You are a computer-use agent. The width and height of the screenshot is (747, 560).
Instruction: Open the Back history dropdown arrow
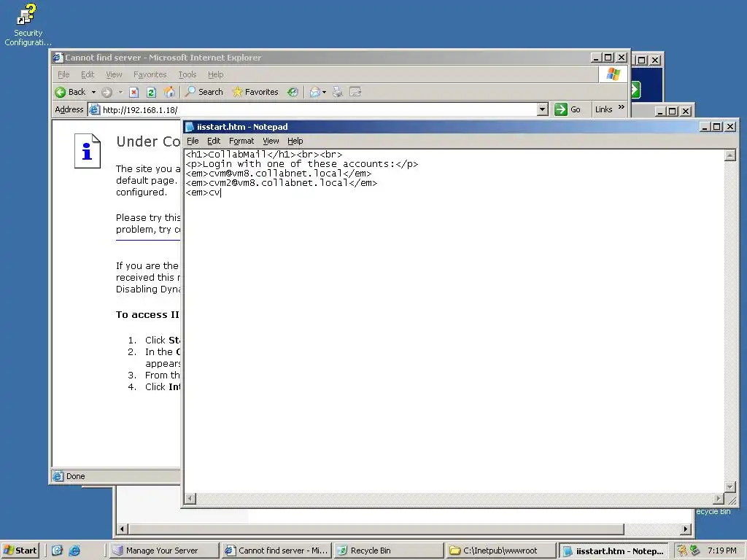click(94, 92)
